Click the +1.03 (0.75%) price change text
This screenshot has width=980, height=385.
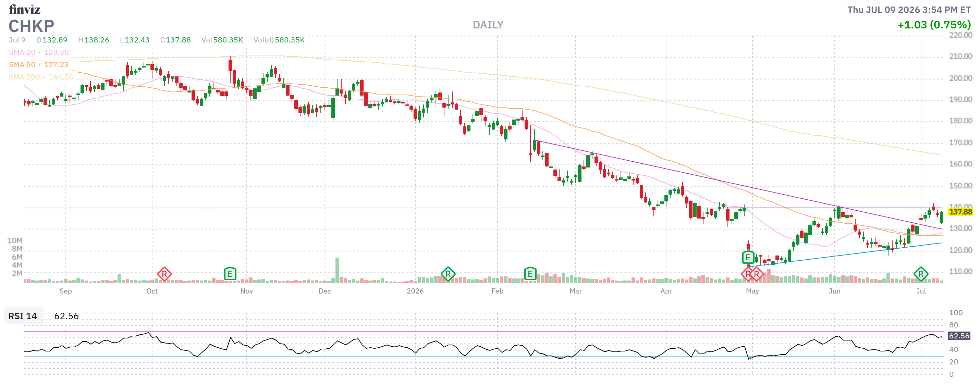(934, 25)
